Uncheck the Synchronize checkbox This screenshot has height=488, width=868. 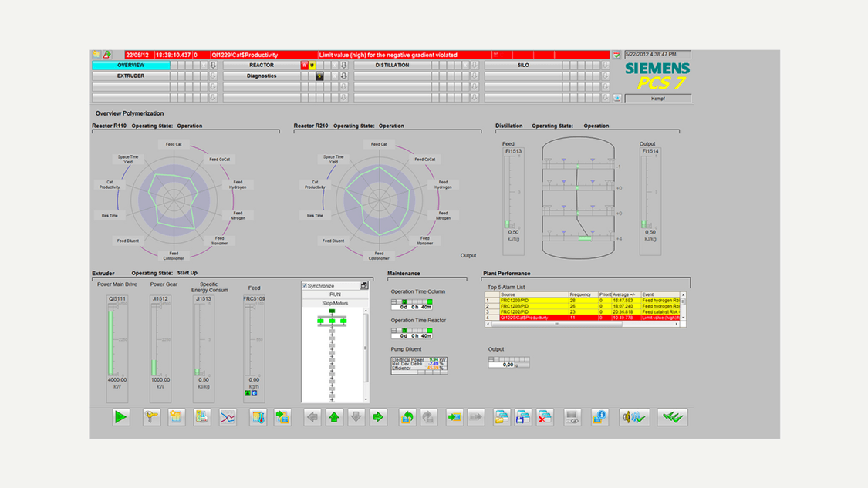click(x=306, y=285)
